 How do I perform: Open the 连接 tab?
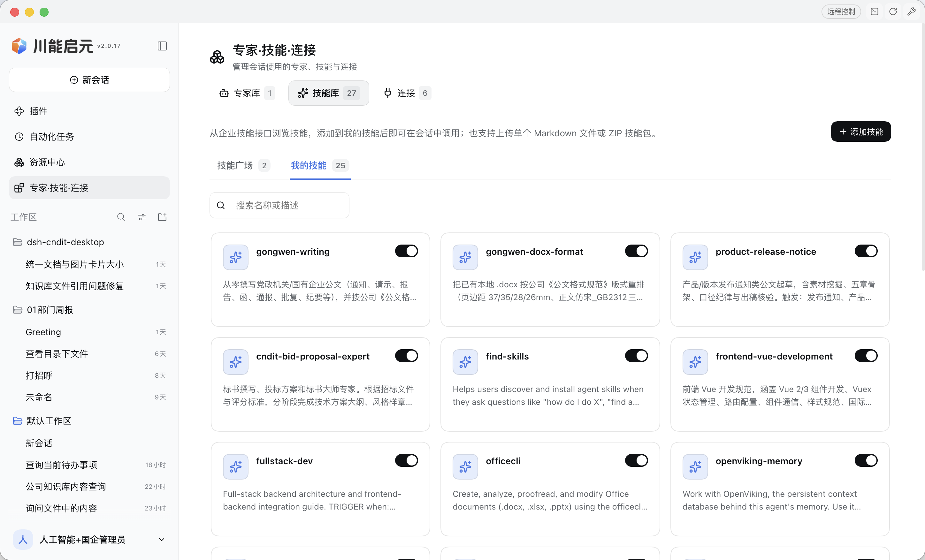coord(407,93)
